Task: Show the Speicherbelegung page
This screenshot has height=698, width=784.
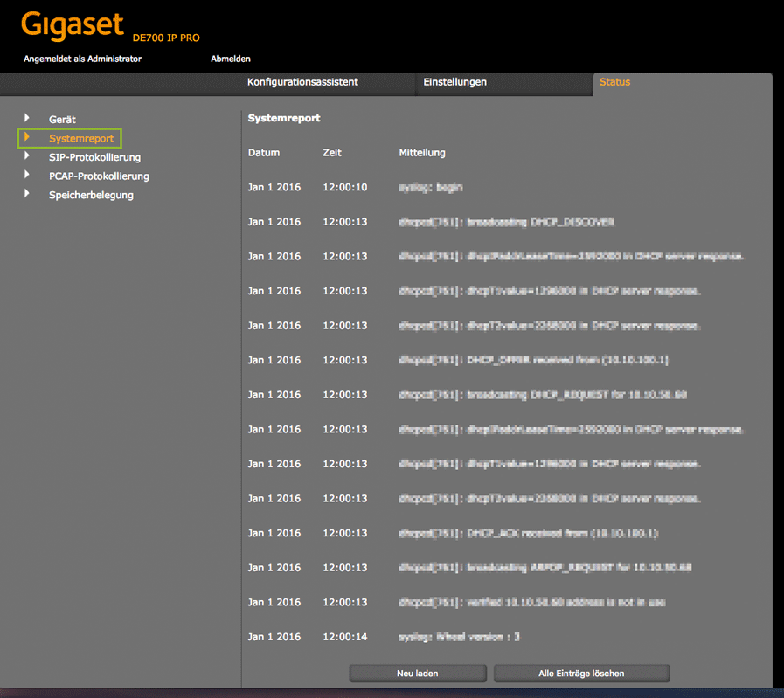Action: pyautogui.click(x=91, y=196)
